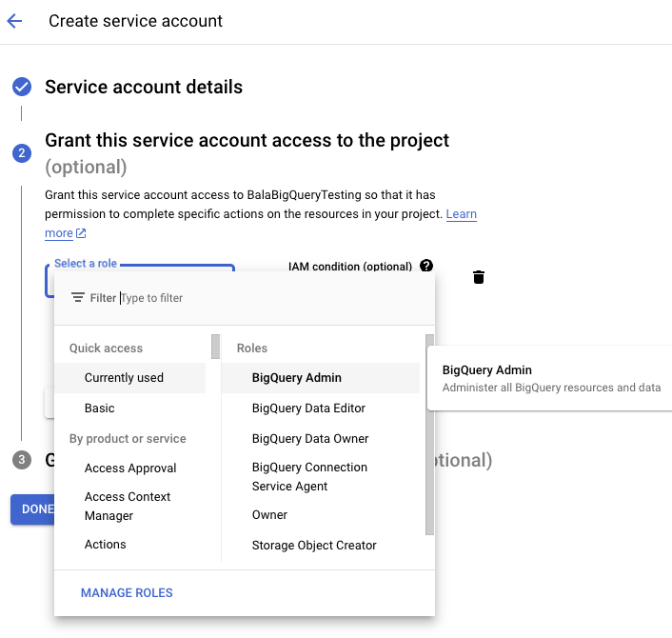Screen dimensions: 672x638
Task: Choose BigQuery Connection Service Agent role
Action: pyautogui.click(x=321, y=476)
